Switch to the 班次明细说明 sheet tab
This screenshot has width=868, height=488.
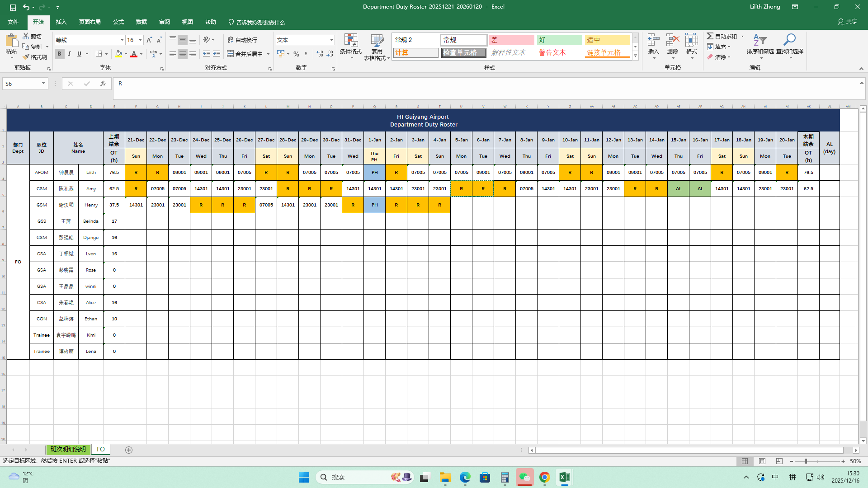point(68,450)
